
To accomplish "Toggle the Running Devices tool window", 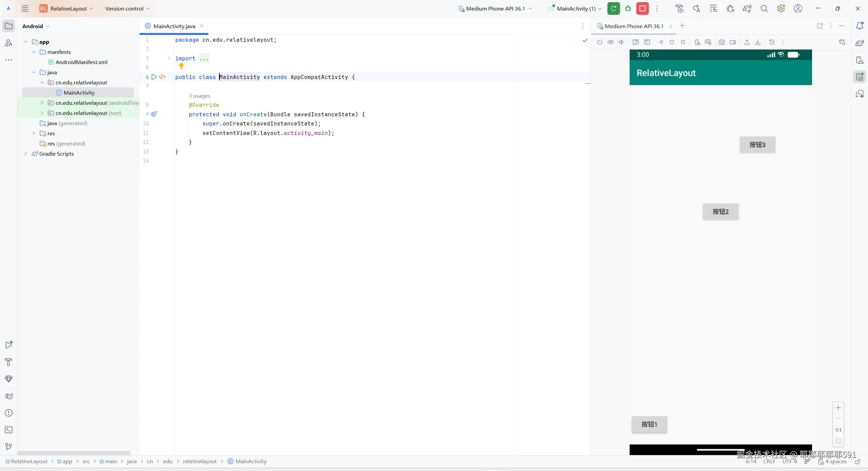I will pos(860,77).
